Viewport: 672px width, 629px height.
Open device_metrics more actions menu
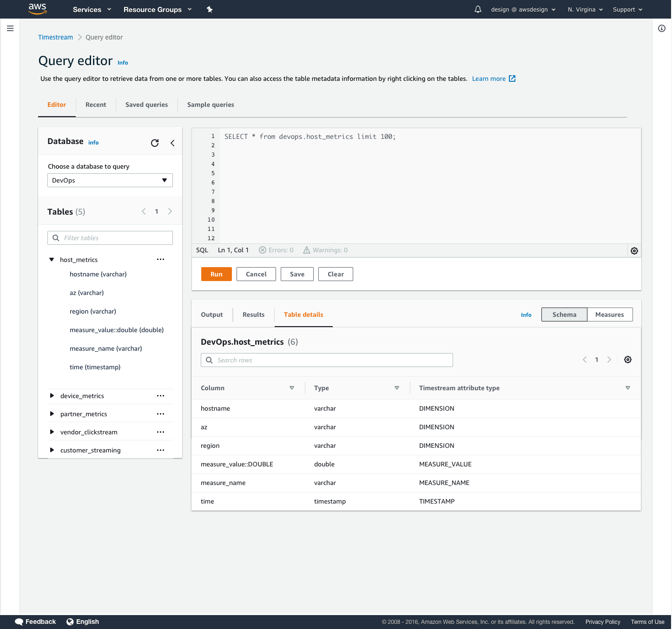(x=161, y=396)
